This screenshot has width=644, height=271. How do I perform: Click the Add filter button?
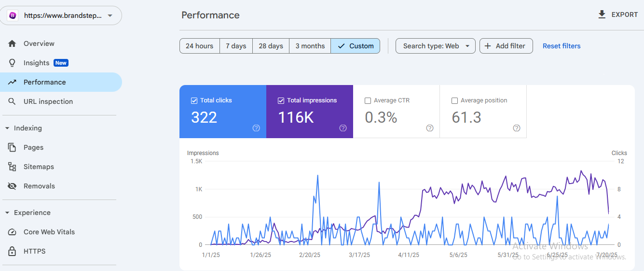point(506,46)
